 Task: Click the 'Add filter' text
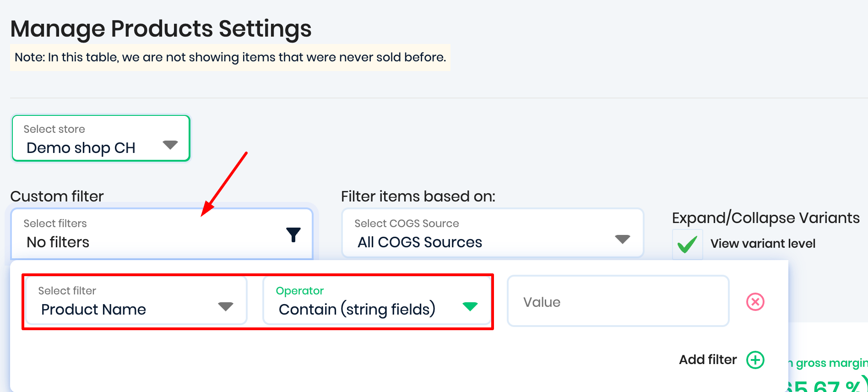[708, 360]
